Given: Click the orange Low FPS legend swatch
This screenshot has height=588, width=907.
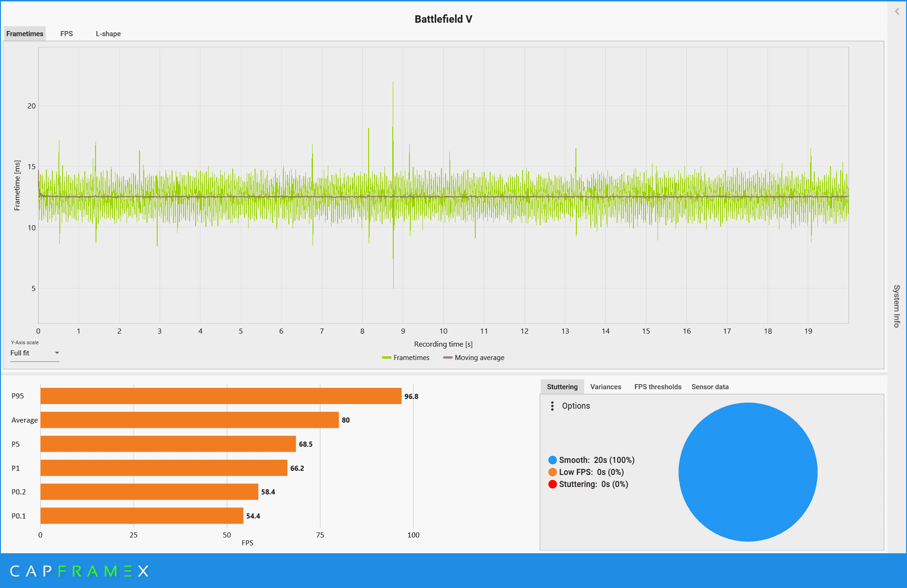Looking at the screenshot, I should click(x=552, y=472).
